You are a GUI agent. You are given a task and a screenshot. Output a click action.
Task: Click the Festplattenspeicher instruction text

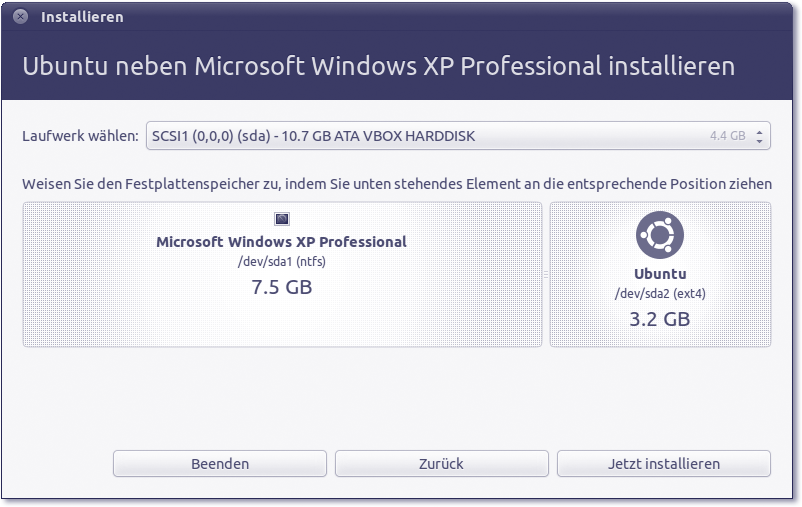(396, 184)
